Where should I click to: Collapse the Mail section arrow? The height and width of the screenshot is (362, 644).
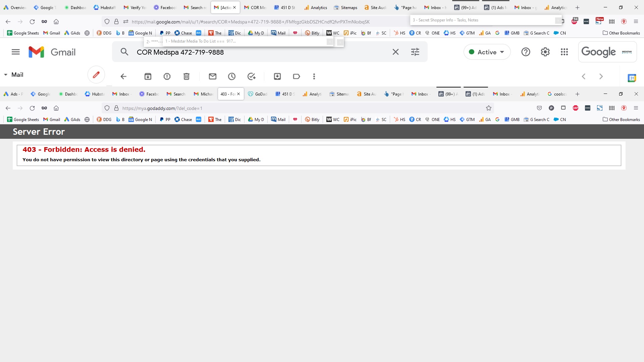[x=6, y=75]
